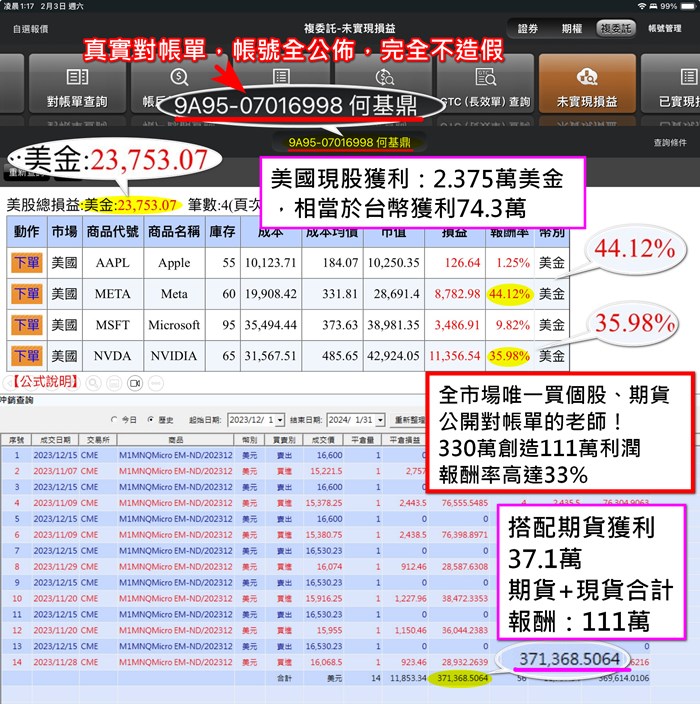Select the 未實現損益 unrealized P&L icon

tap(587, 86)
